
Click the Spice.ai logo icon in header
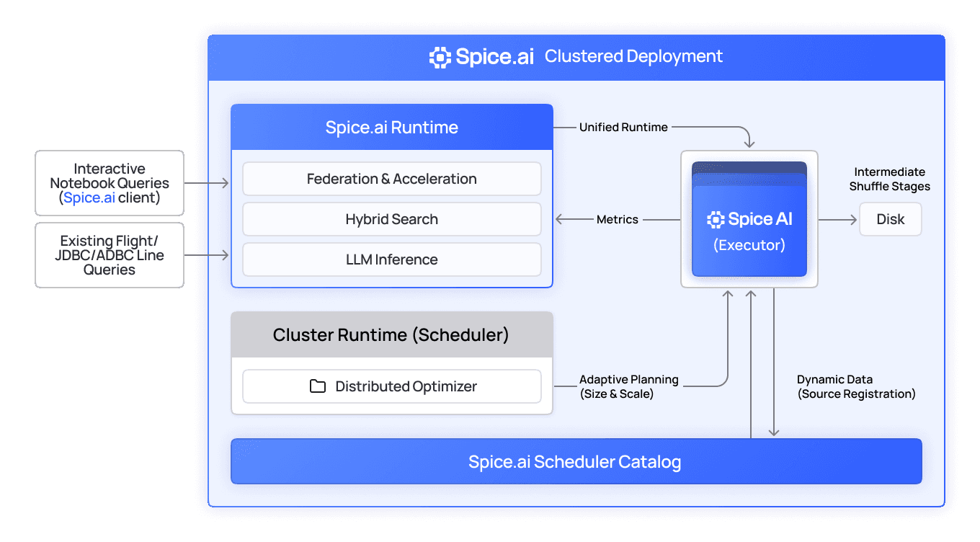pos(440,57)
